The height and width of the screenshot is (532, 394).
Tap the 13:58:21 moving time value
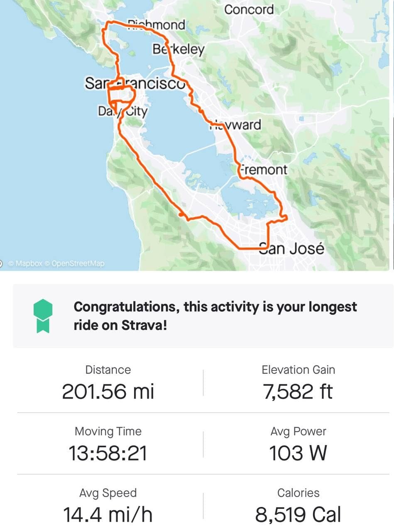(x=108, y=453)
